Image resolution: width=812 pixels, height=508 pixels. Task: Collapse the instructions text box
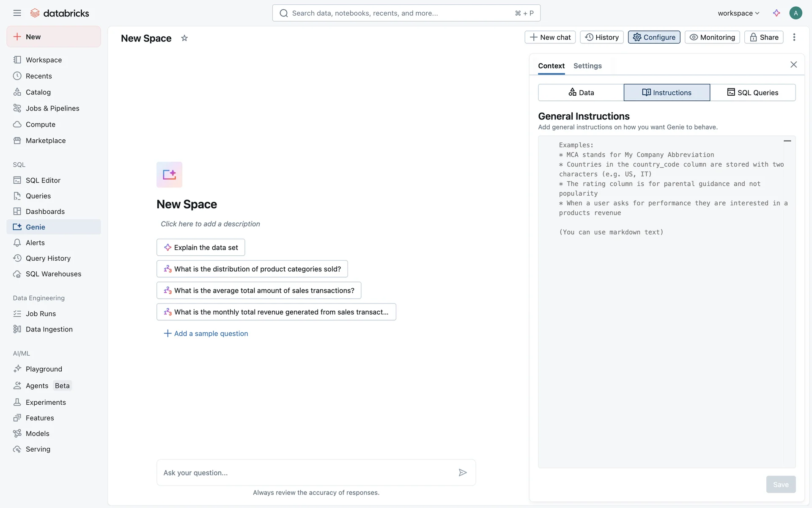coord(787,141)
